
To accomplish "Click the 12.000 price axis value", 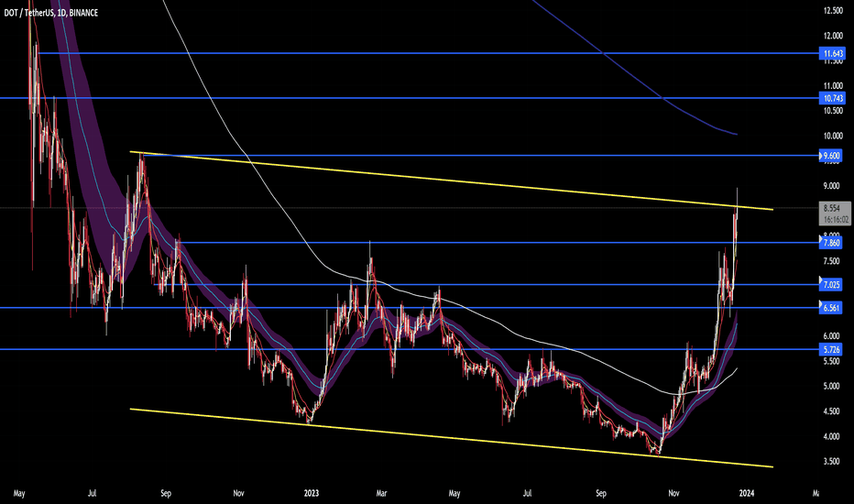I will [833, 36].
